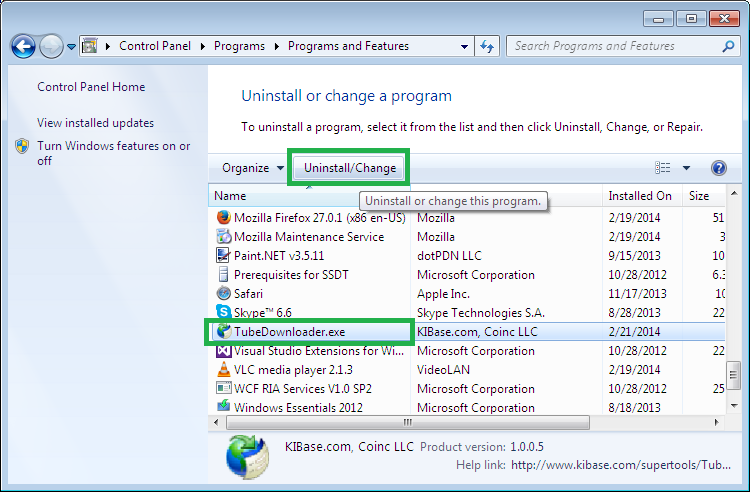Click the Safari compass icon
This screenshot has height=492, width=750.
click(223, 293)
